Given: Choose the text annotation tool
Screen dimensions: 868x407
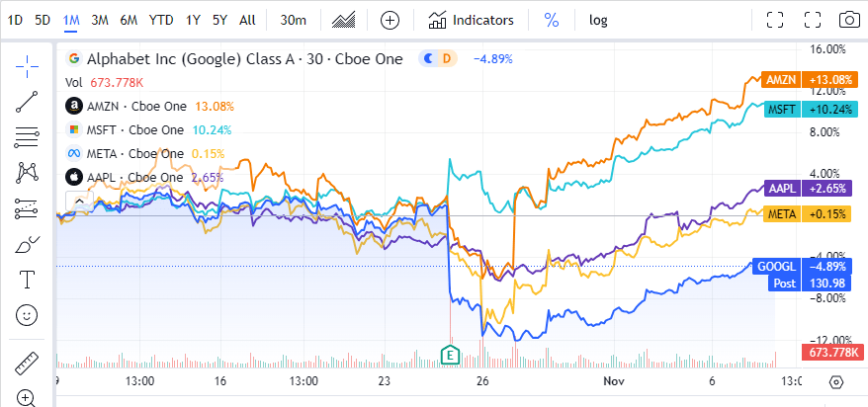Looking at the screenshot, I should click(27, 280).
